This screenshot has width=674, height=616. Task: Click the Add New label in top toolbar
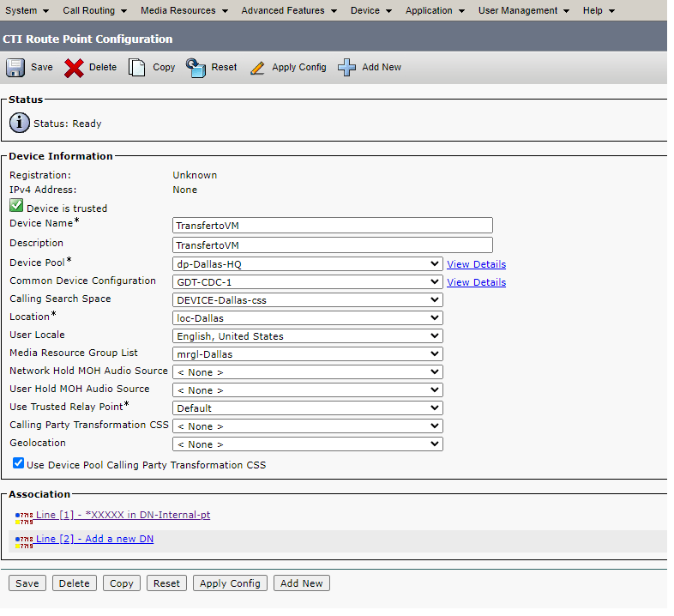point(382,68)
